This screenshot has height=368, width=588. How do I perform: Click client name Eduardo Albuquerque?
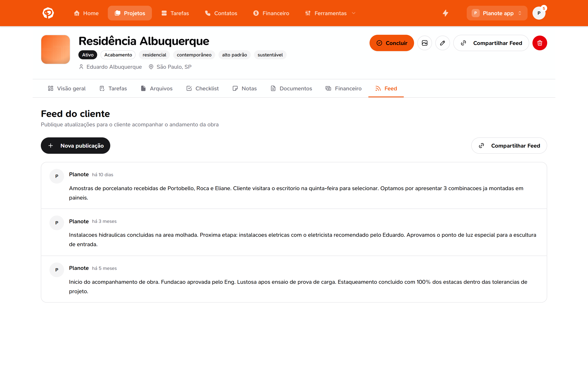(114, 67)
